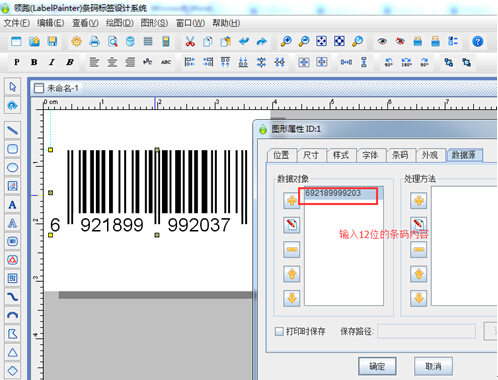Click the redo arrow icon

coord(262,41)
